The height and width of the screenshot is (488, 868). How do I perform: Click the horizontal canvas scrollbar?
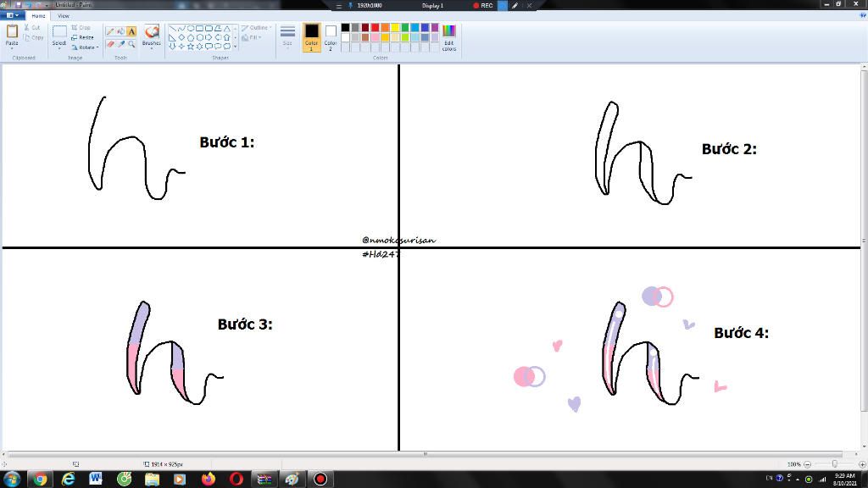point(426,454)
